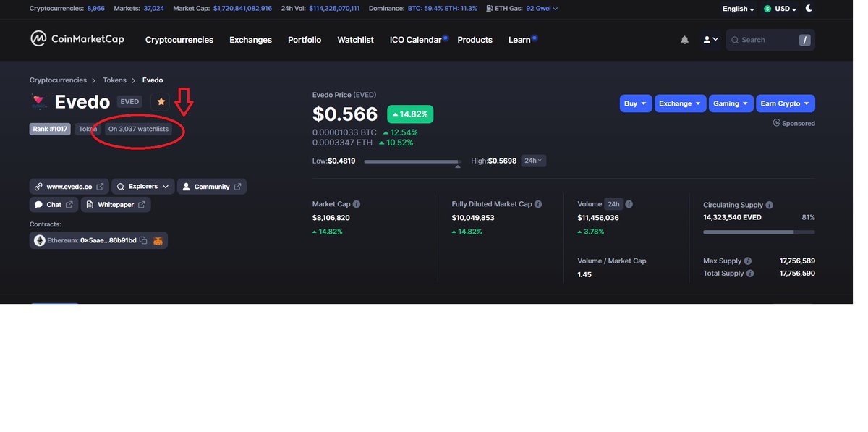Open the ICO Calendar page
This screenshot has width=868, height=432.
416,40
